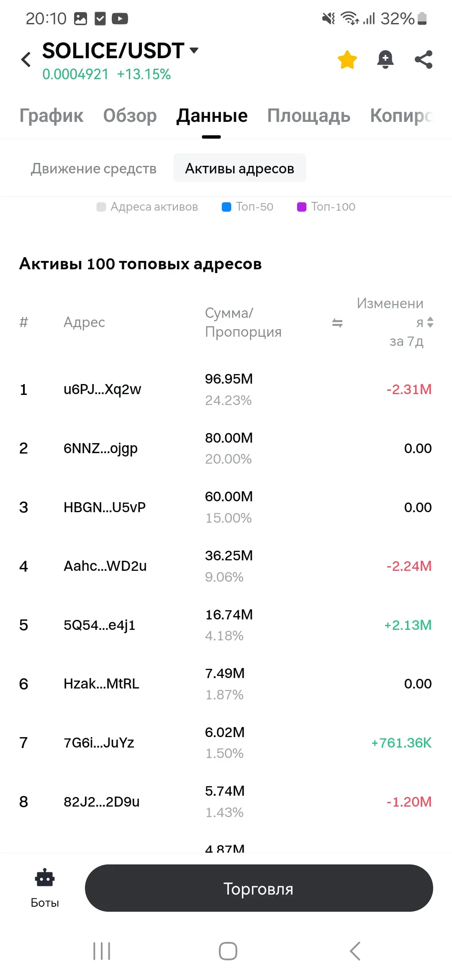452x980 pixels.
Task: Tap the share icon
Action: 424,59
